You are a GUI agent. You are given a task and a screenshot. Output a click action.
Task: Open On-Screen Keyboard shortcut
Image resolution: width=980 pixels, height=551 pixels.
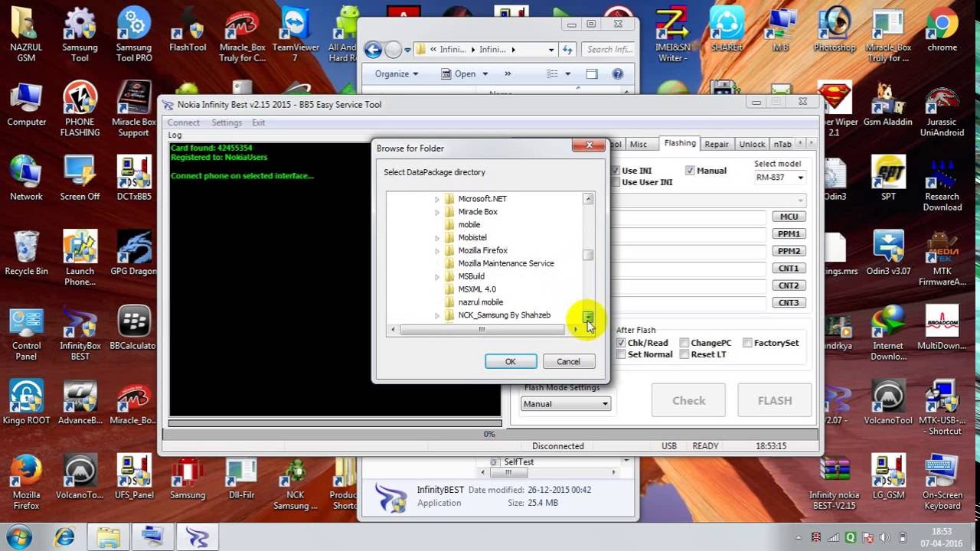point(942,482)
